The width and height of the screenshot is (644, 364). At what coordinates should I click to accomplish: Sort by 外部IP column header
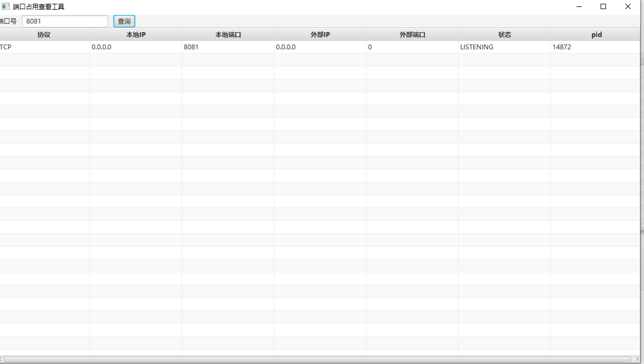[x=320, y=34]
